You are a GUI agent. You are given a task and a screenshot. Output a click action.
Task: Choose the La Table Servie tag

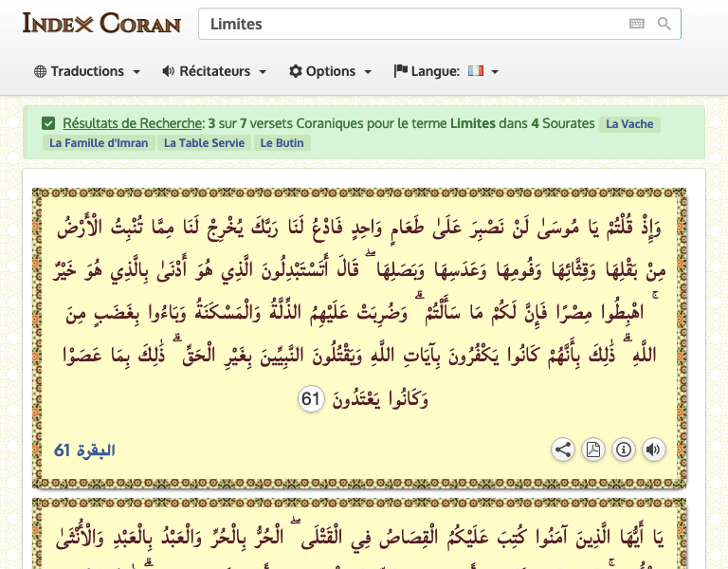[204, 143]
